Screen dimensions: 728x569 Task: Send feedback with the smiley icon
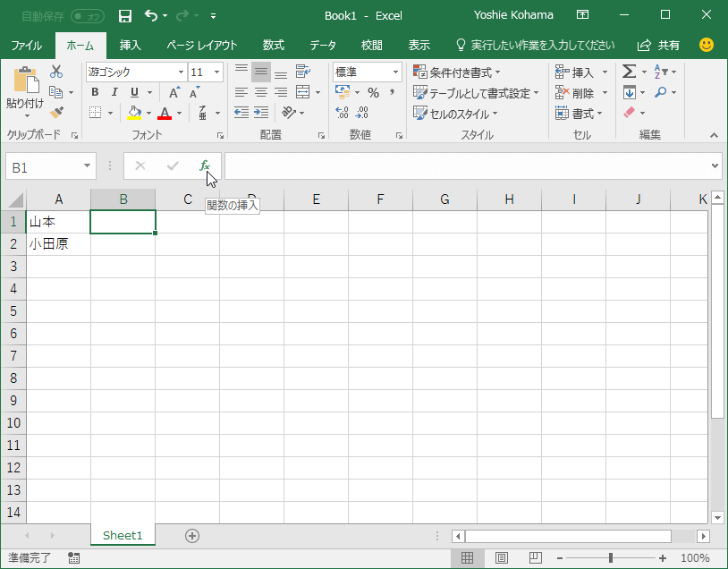tap(707, 45)
